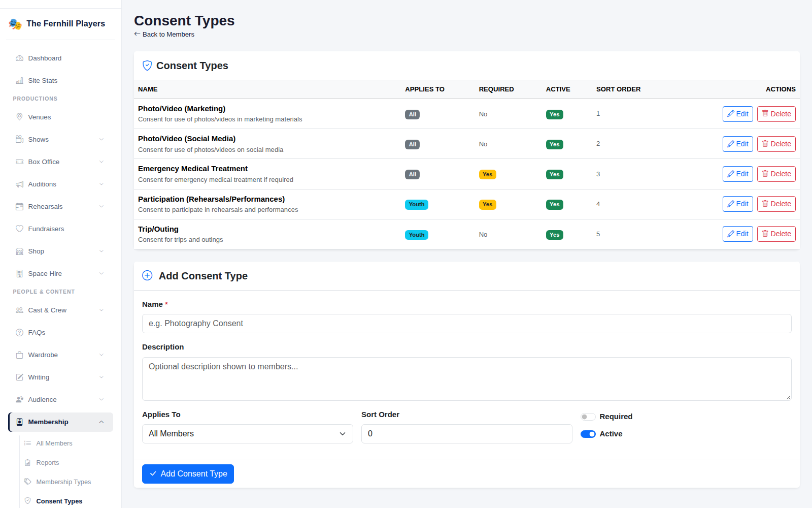The height and width of the screenshot is (508, 812).
Task: Edit the Participation (Rehearsals/Performances) consent
Action: [x=738, y=204]
